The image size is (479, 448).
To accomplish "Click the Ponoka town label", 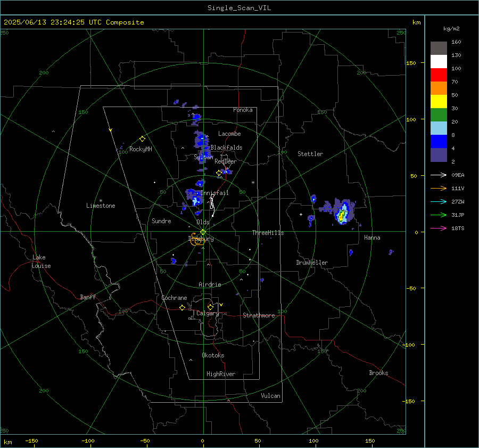I will 243,110.
